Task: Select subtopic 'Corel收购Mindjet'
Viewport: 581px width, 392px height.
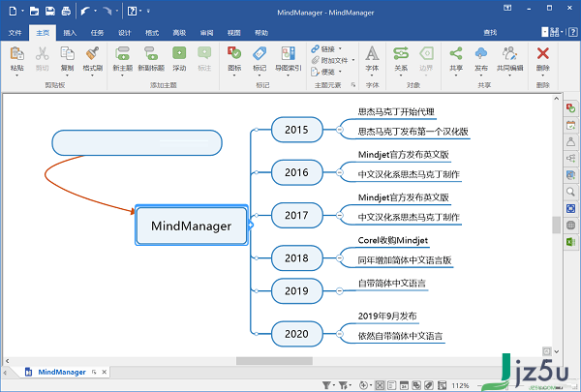Action: click(393, 240)
